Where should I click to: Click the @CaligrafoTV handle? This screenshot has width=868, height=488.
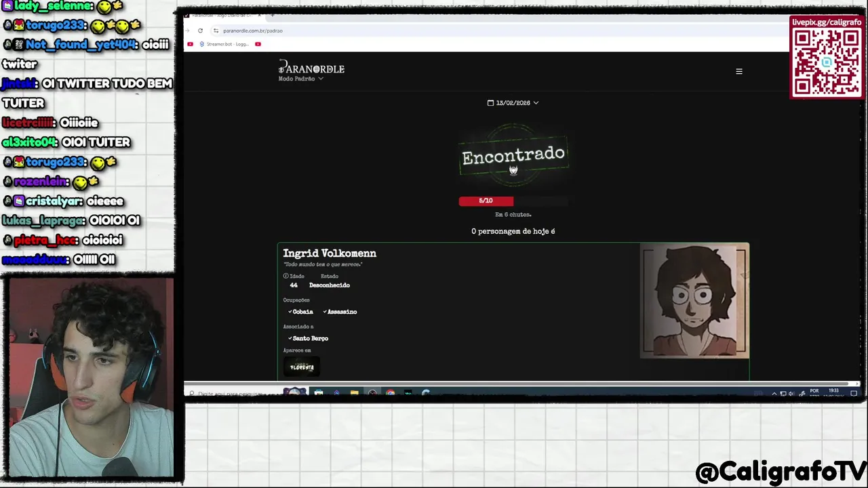point(781,471)
